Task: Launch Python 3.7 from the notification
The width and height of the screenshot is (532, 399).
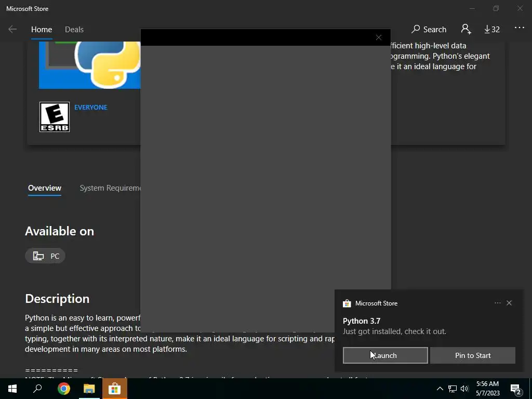Action: click(385, 355)
